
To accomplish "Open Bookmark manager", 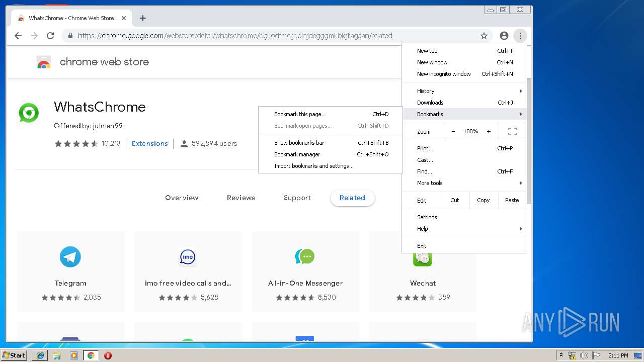I will (331, 154).
